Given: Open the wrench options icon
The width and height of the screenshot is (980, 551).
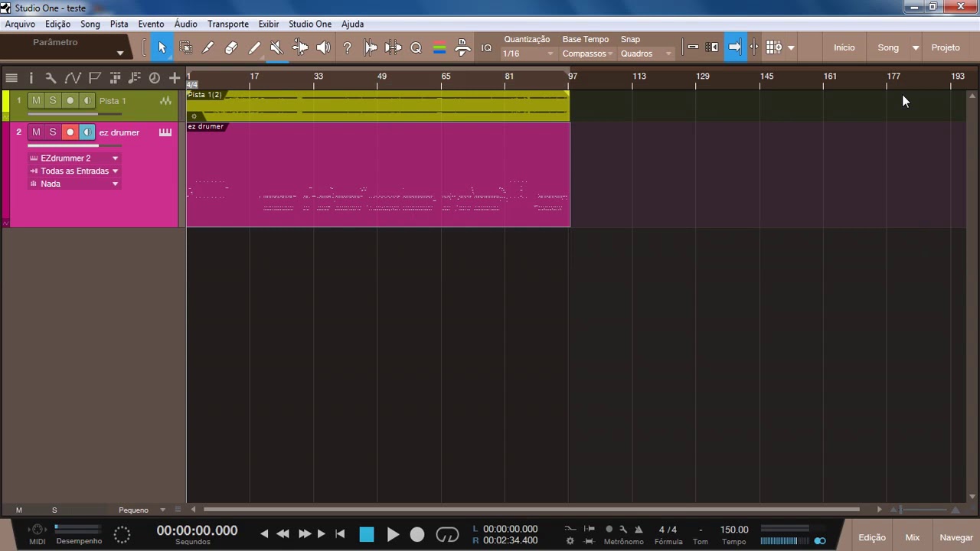Looking at the screenshot, I should (51, 77).
